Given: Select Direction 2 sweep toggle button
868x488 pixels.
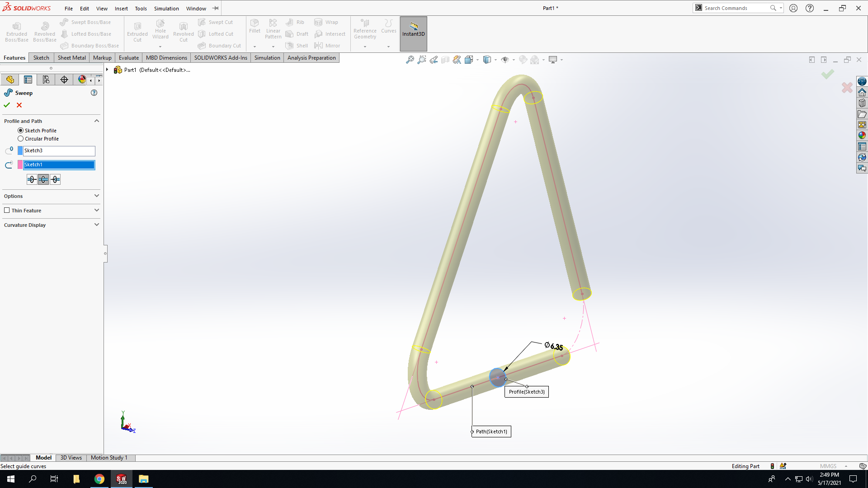Looking at the screenshot, I should pyautogui.click(x=55, y=179).
